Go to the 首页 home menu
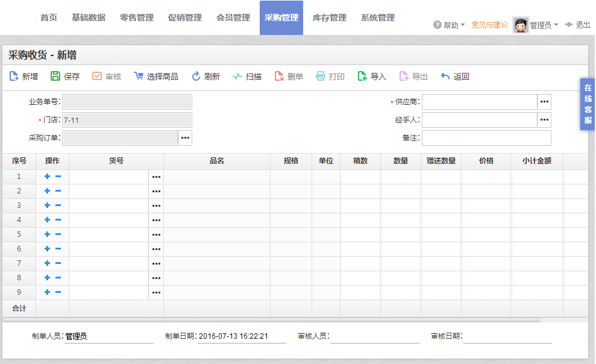 coord(49,17)
